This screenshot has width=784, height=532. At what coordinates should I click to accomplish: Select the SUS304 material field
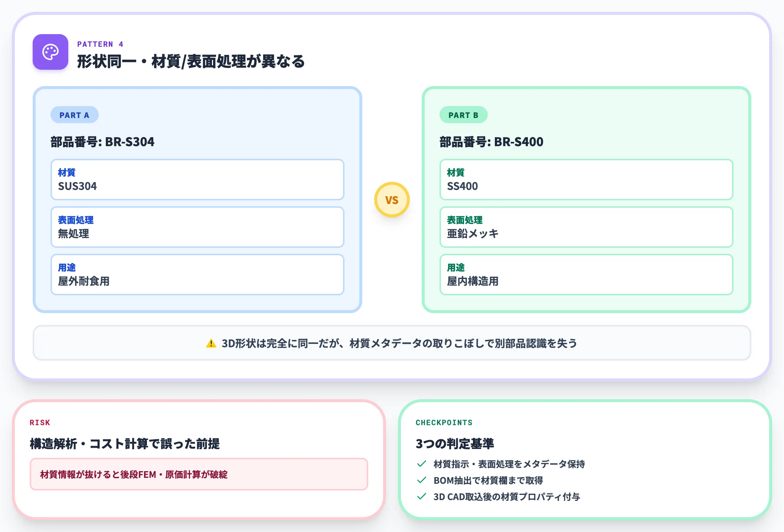tap(197, 180)
